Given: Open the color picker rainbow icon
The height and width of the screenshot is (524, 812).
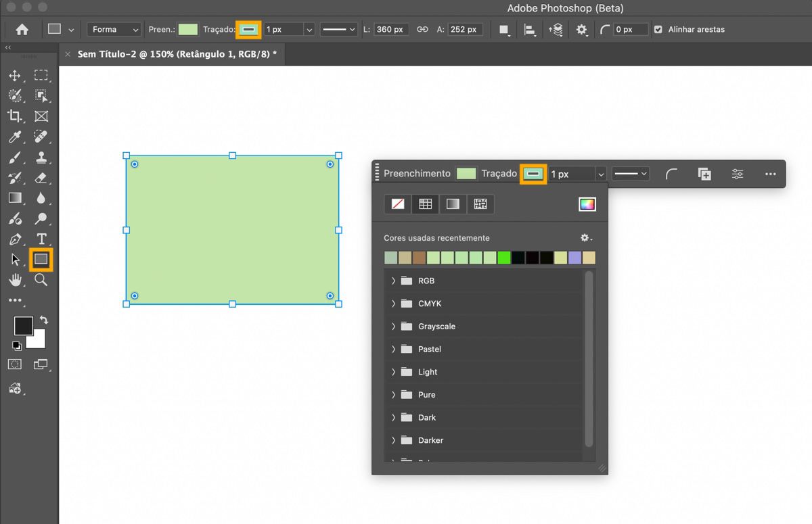Looking at the screenshot, I should click(x=587, y=204).
